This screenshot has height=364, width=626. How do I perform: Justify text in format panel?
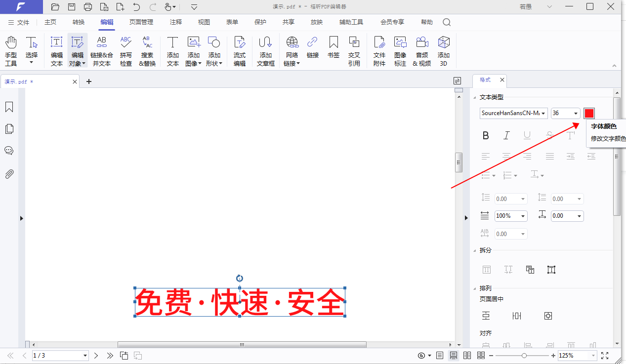tap(549, 156)
